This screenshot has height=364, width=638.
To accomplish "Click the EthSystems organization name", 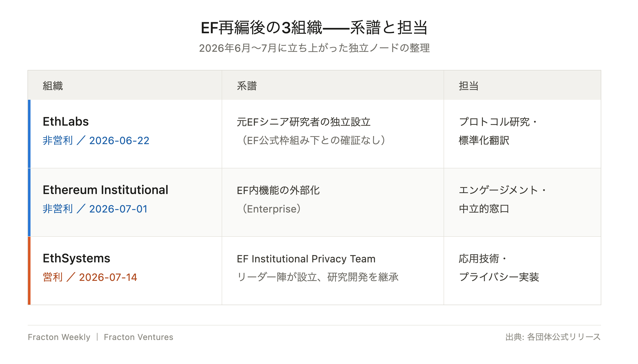I will (x=76, y=258).
